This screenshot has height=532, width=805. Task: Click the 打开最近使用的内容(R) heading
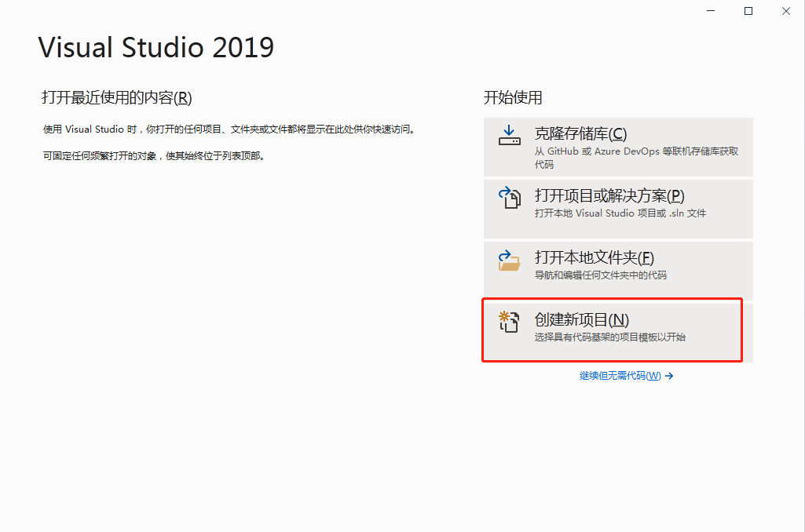[x=117, y=97]
